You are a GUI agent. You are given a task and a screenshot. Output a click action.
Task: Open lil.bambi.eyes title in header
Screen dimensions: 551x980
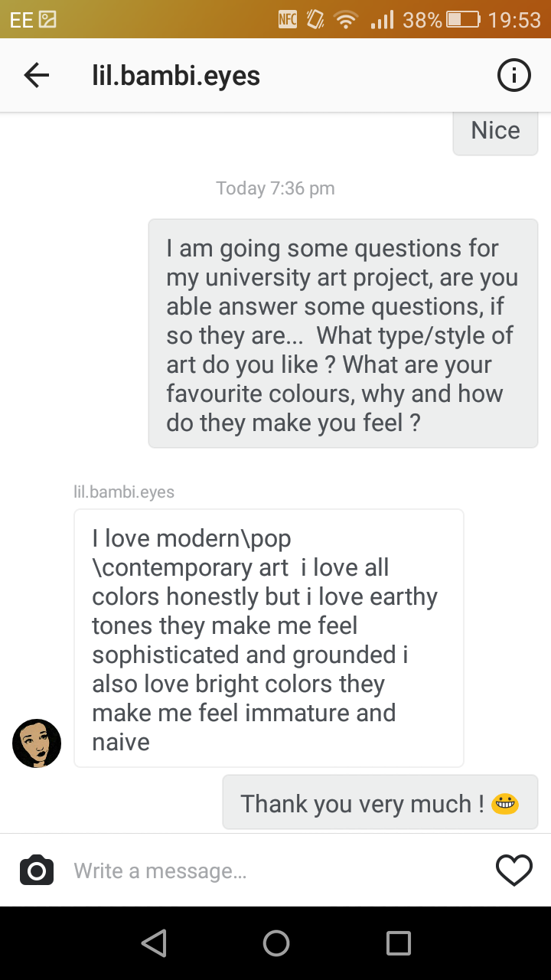click(176, 76)
